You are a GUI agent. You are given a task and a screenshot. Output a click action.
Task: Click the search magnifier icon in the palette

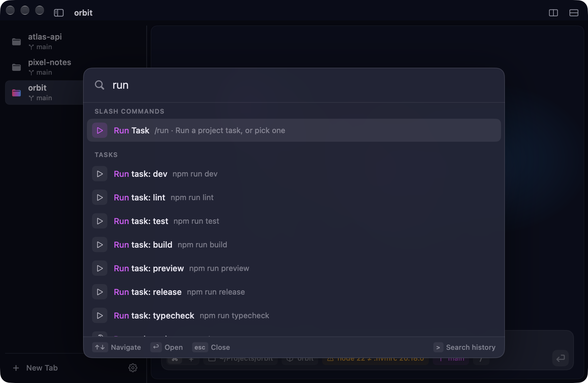coord(99,85)
